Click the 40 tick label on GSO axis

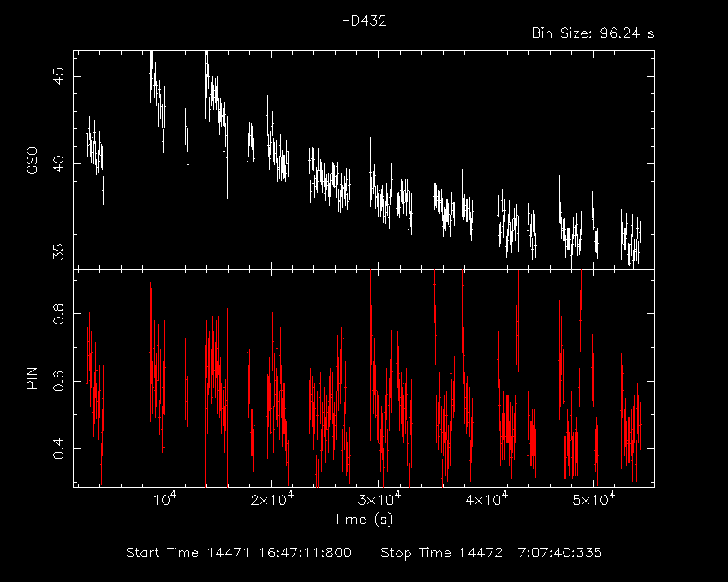[x=59, y=163]
